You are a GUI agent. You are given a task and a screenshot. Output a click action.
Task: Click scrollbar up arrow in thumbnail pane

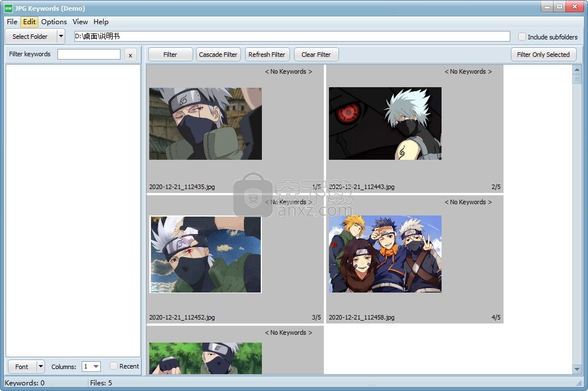[x=577, y=70]
